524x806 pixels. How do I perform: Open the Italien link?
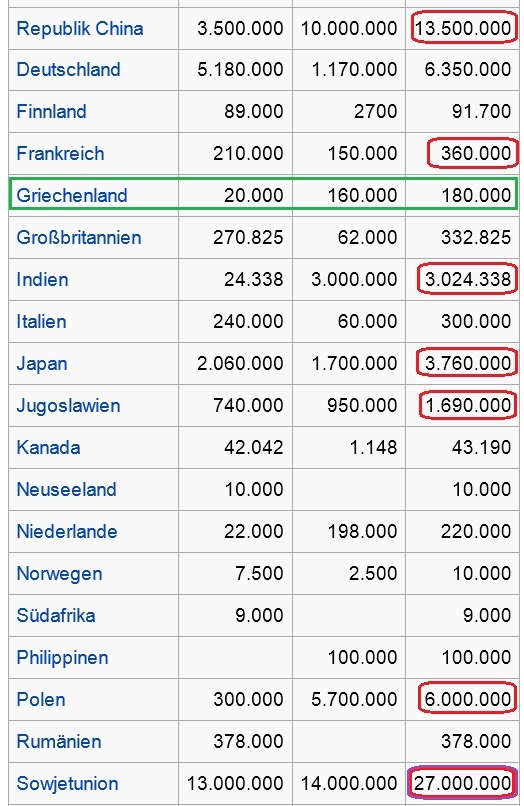coord(41,322)
